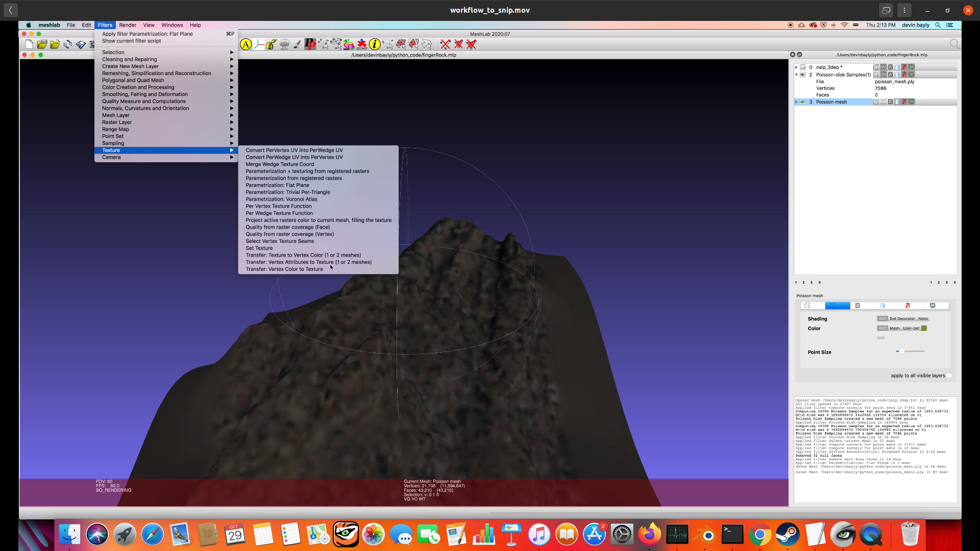Choose Transfer: Vertex Attributes to Texture filter

[318, 262]
